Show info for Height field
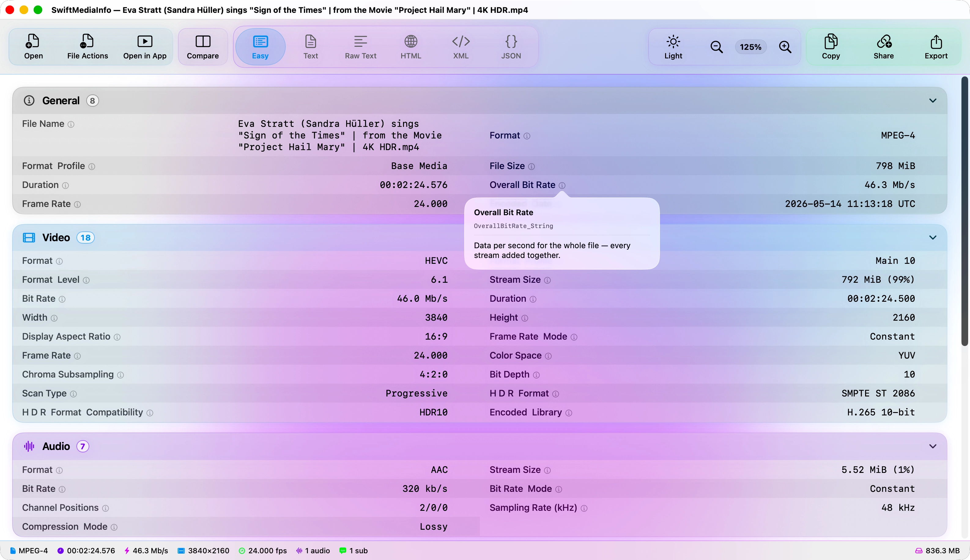The image size is (970, 560). tap(524, 318)
